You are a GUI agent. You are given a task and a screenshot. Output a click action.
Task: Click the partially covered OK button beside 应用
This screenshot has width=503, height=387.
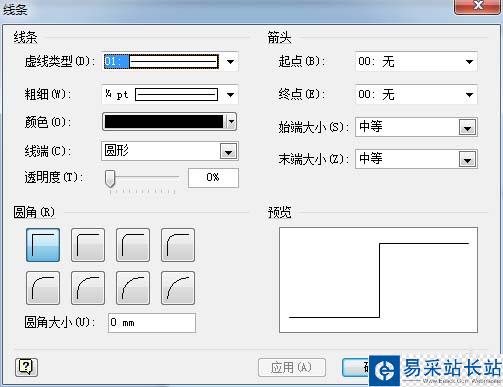point(355,368)
